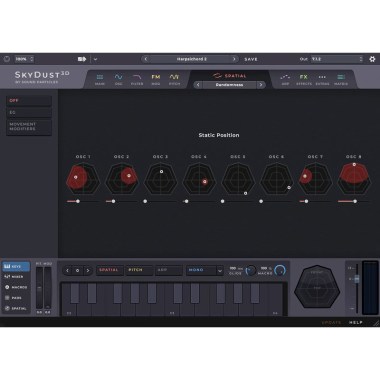This screenshot has width=380, height=380.
Task: Open the audio Out format dropdown
Action: [337, 59]
